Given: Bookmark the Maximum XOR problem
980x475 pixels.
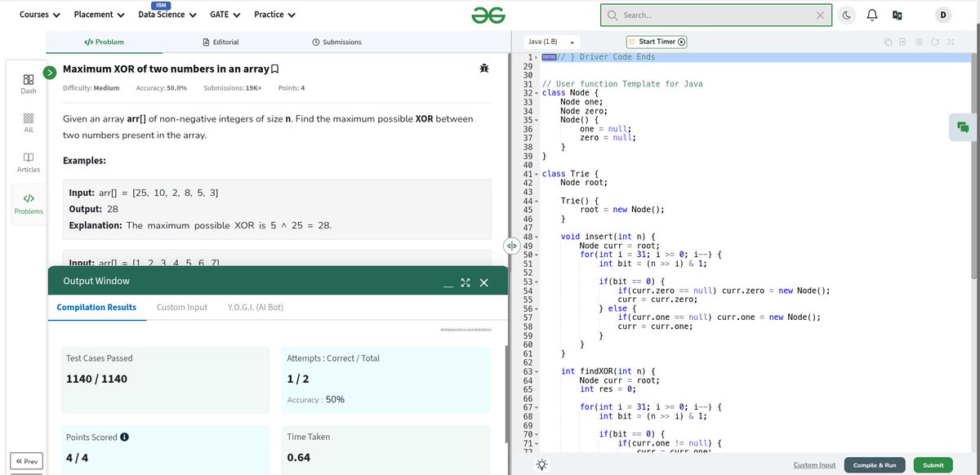Looking at the screenshot, I should pos(274,69).
